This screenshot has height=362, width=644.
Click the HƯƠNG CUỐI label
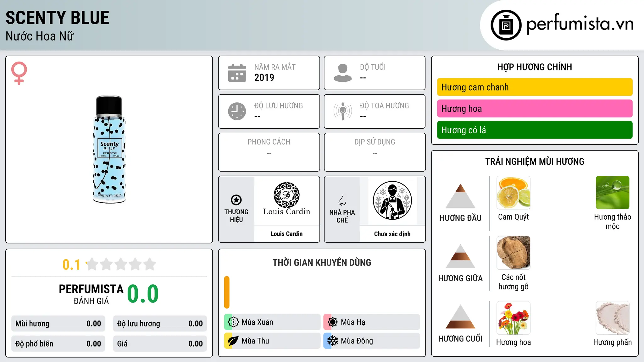pos(460,339)
